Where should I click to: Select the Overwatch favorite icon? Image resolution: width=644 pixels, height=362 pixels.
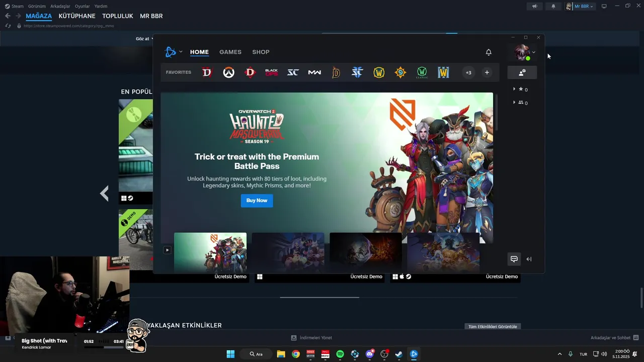pyautogui.click(x=229, y=72)
